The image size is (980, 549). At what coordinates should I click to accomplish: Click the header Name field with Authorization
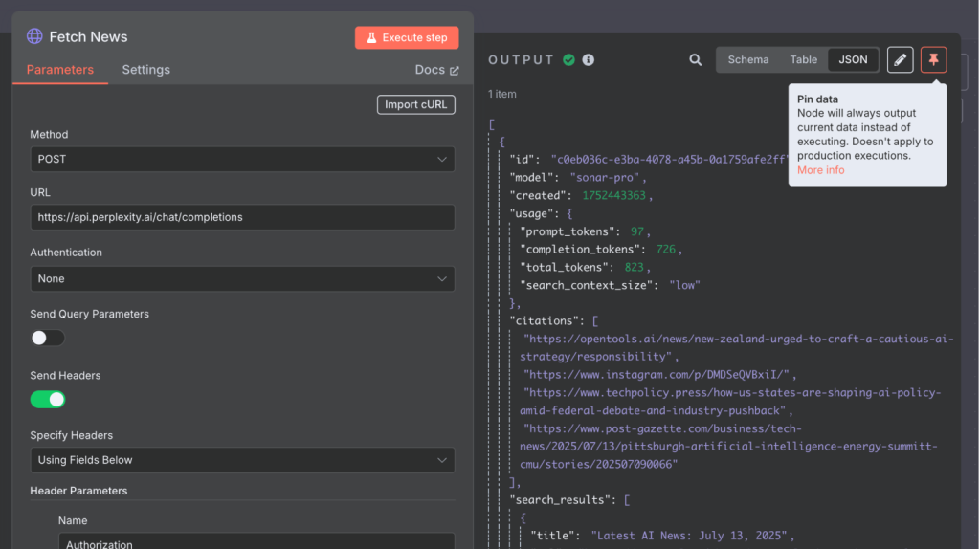click(x=256, y=542)
